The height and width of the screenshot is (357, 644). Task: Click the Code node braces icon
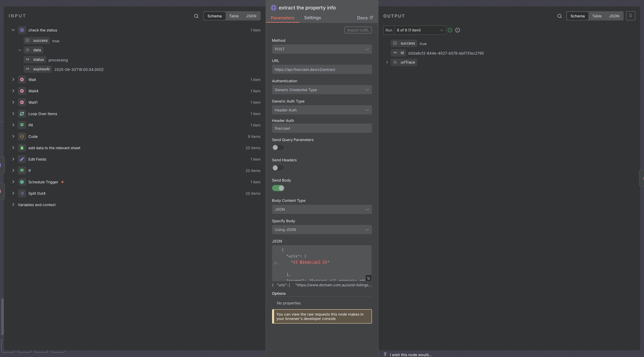(x=22, y=137)
